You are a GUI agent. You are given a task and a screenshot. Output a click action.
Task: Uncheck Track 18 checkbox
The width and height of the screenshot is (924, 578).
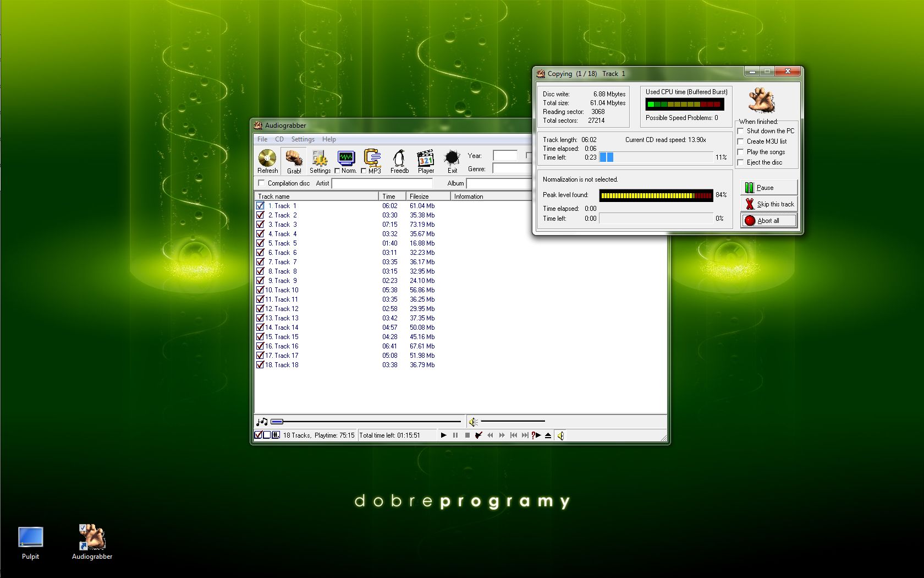coord(260,365)
